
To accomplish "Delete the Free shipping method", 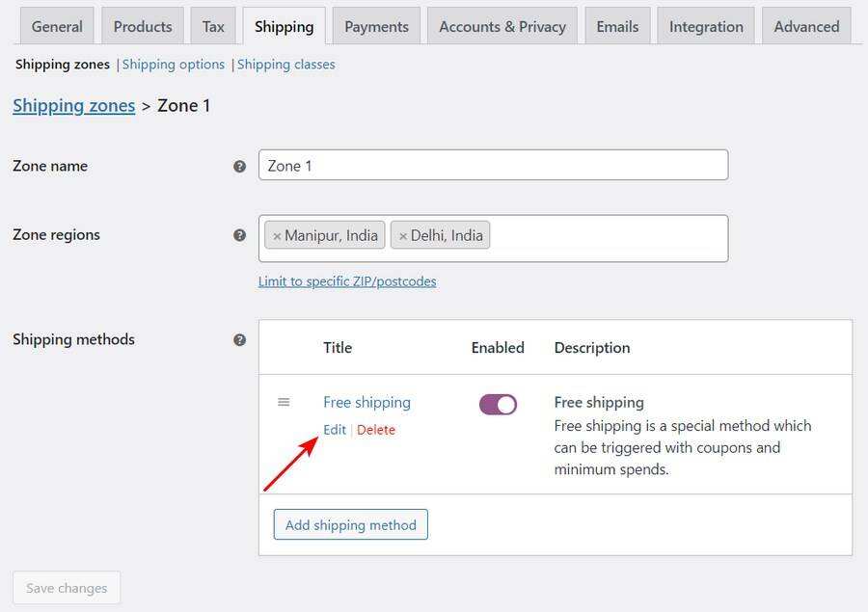I will pyautogui.click(x=376, y=430).
